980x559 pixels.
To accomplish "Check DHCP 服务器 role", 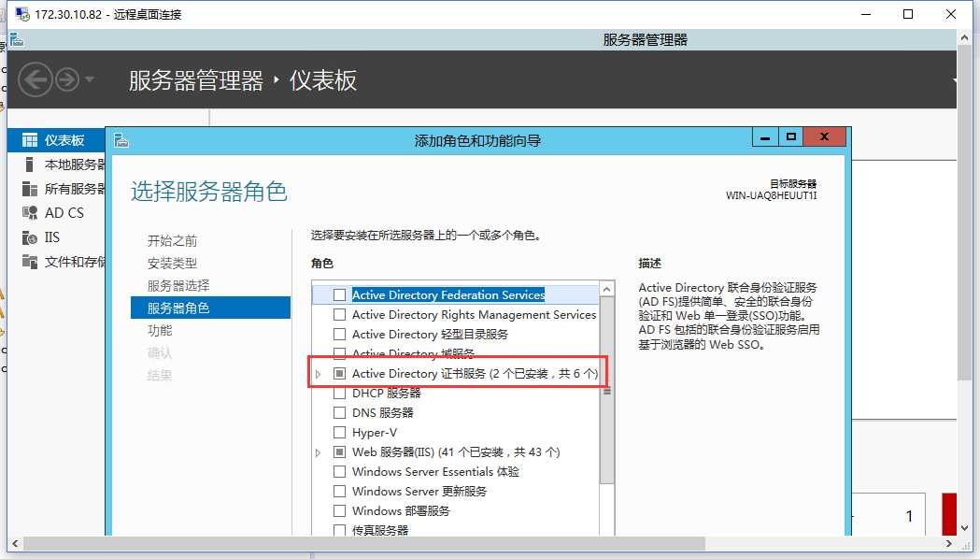I will coord(339,394).
